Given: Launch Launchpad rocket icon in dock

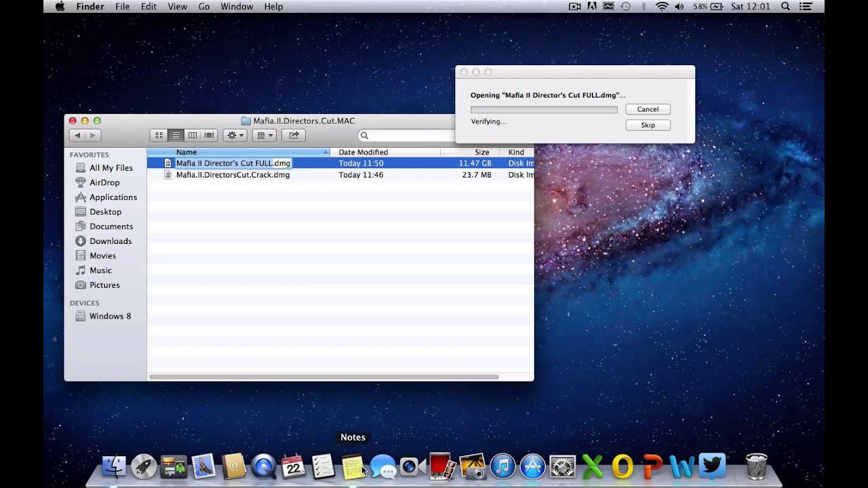Looking at the screenshot, I should [144, 467].
